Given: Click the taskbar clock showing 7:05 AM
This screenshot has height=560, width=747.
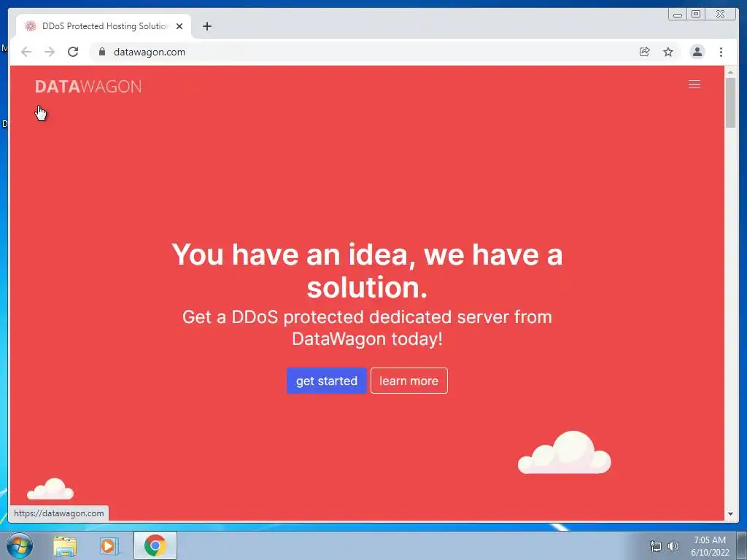Looking at the screenshot, I should 710,546.
